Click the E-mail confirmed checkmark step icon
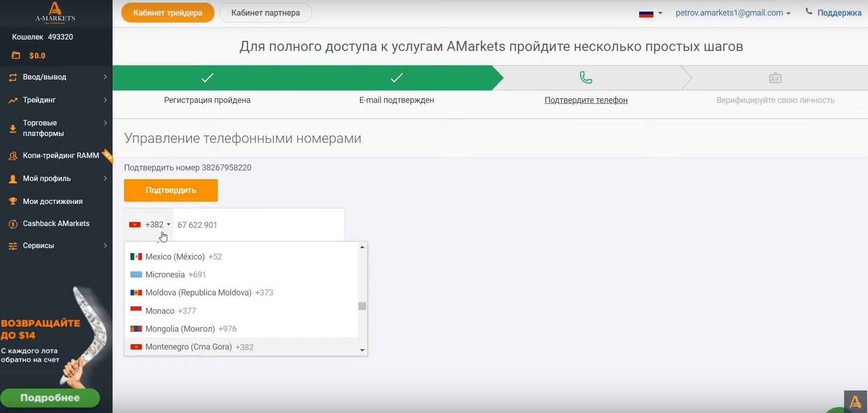 [397, 78]
